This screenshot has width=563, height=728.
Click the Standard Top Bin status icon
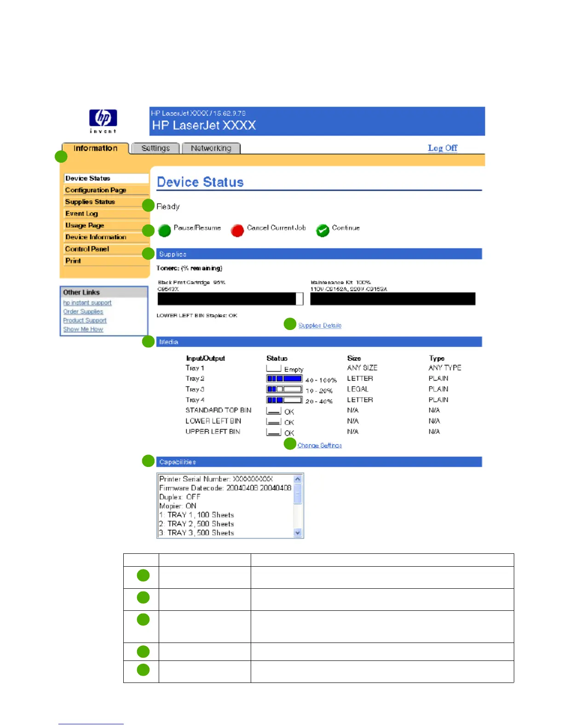[x=274, y=410]
